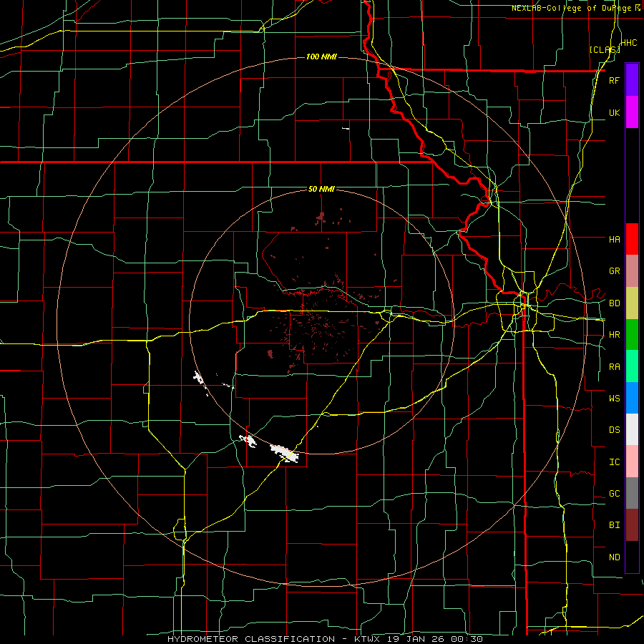Click the GC legend label
This screenshot has width=644, height=644.
614,494
